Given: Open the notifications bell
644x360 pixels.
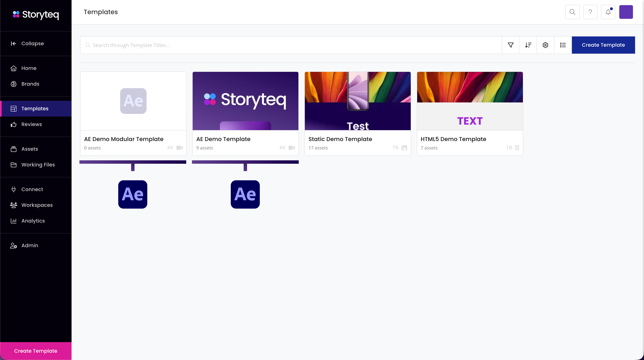Looking at the screenshot, I should (608, 12).
